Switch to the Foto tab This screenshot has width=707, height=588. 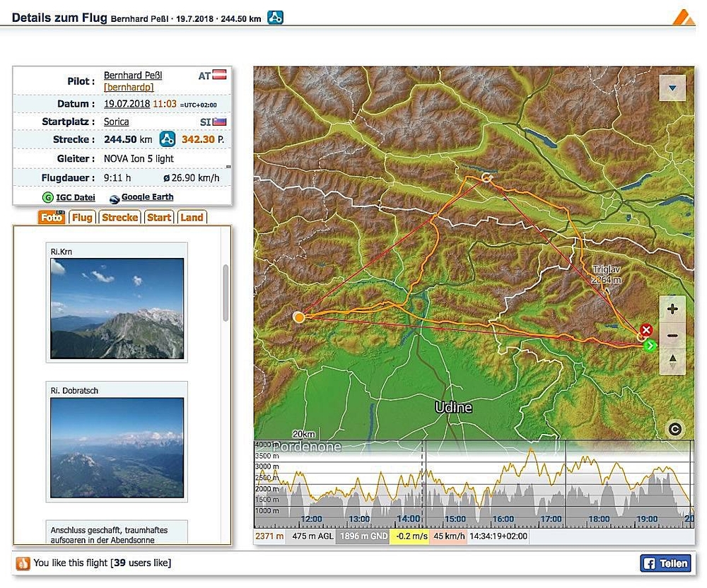point(52,217)
